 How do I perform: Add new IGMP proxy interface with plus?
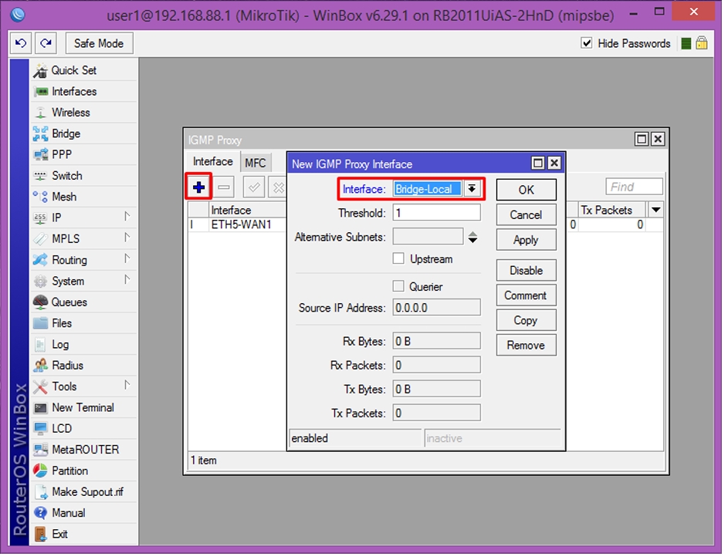pos(198,187)
